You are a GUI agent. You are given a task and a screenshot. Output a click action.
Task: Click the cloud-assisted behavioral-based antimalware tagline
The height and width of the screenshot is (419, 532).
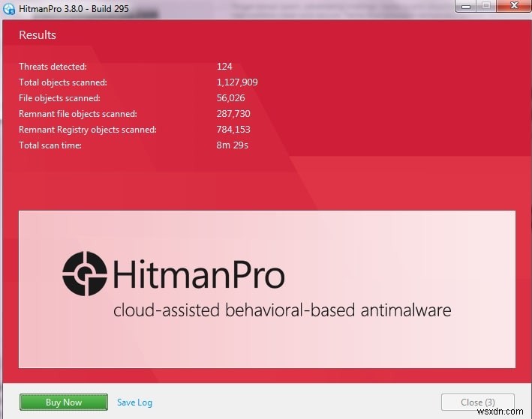click(282, 310)
